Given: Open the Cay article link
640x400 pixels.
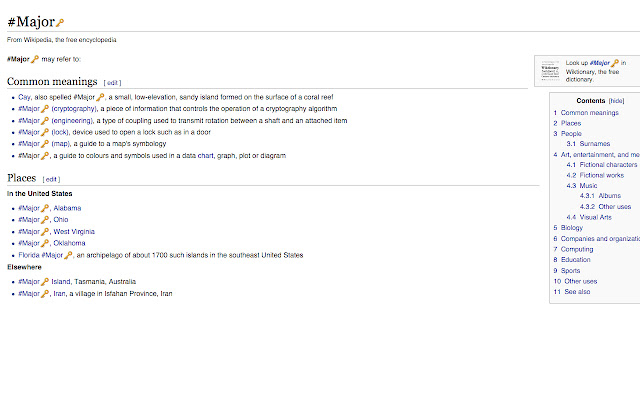Looking at the screenshot, I should 24,96.
